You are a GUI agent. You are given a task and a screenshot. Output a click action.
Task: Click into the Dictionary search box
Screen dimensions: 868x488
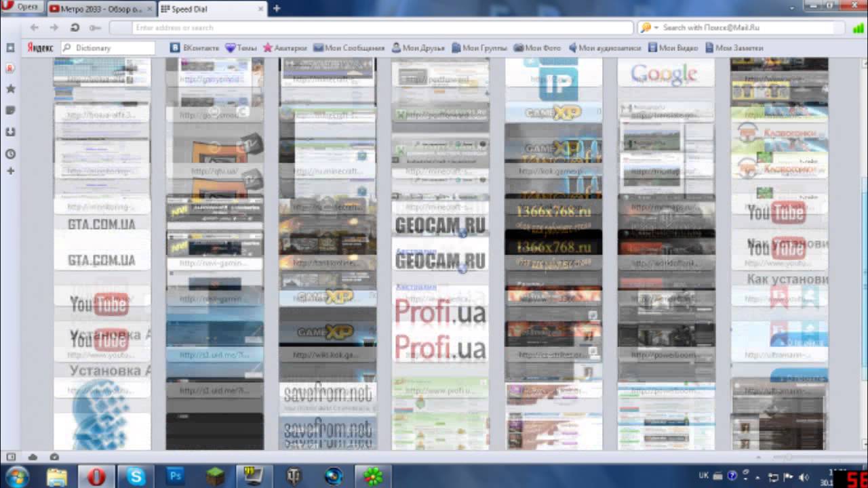(x=108, y=48)
